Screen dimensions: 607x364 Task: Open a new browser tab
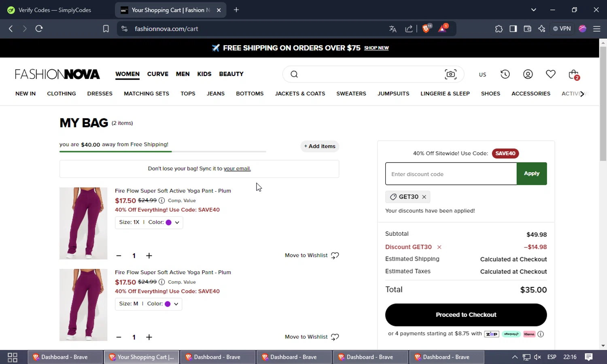pyautogui.click(x=236, y=10)
